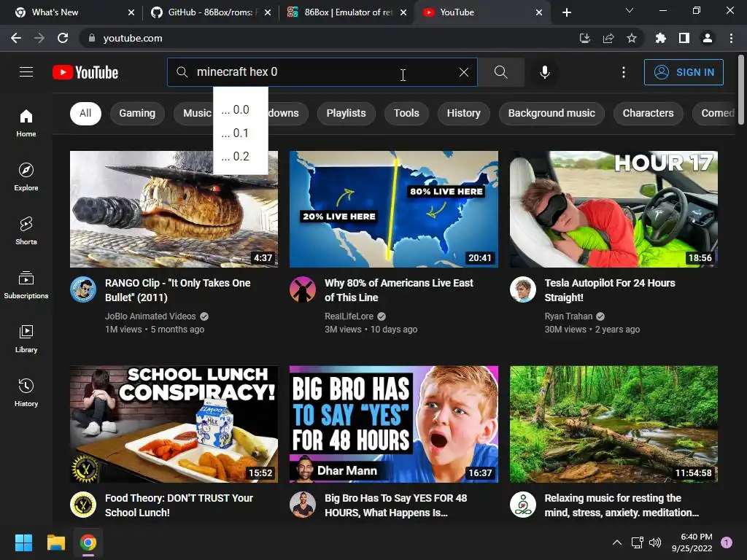Click the RealLifeLore channel name

point(349,316)
